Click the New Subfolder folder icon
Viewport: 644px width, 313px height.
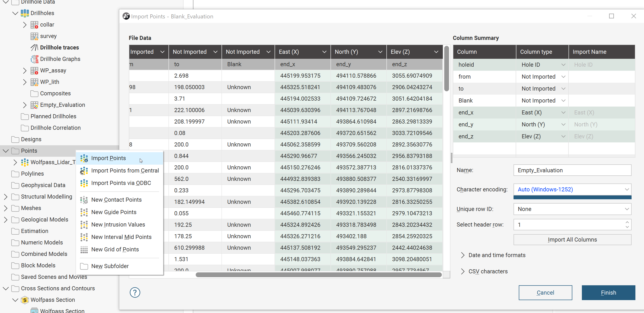pyautogui.click(x=84, y=266)
